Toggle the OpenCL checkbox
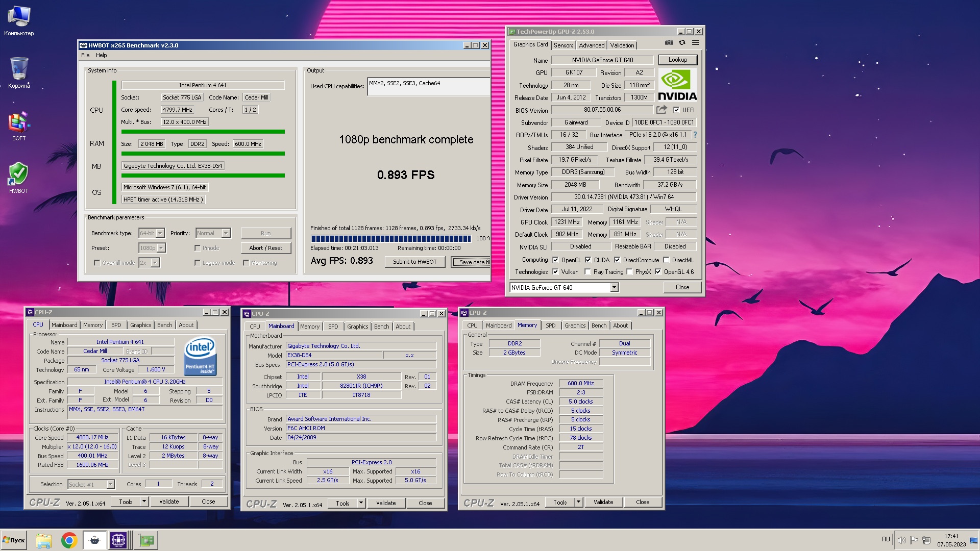 (x=555, y=260)
